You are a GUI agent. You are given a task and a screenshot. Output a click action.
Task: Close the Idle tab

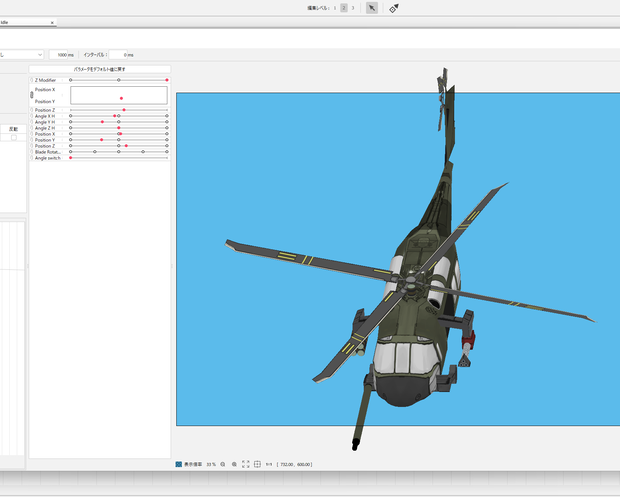tap(52, 23)
